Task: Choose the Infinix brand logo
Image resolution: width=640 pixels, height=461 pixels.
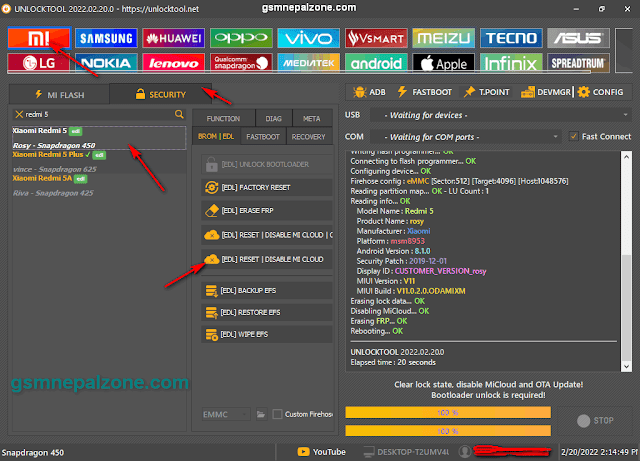Action: click(511, 62)
